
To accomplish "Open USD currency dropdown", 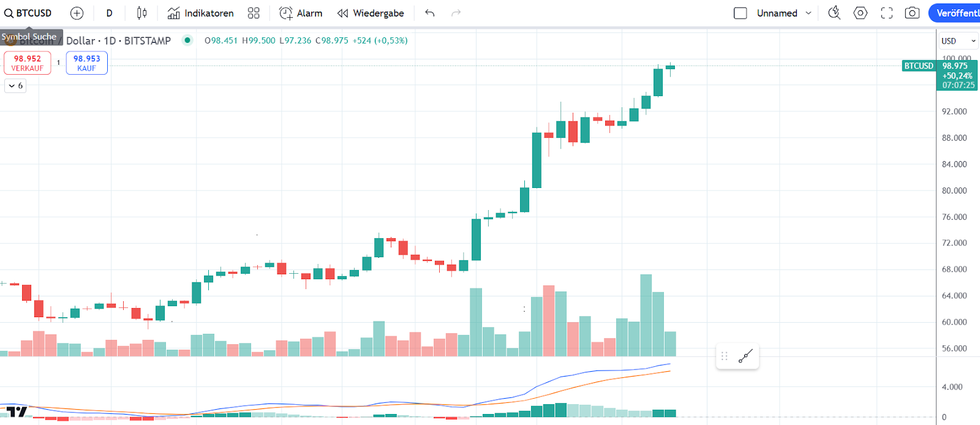I will (x=959, y=41).
